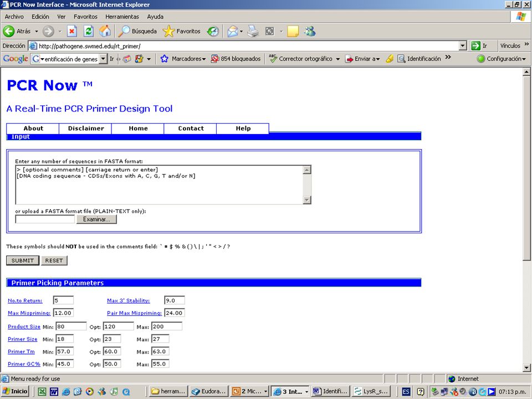Screen dimensions: 532x399
Task: Click inside the FASTA sequence text area
Action: (159, 185)
